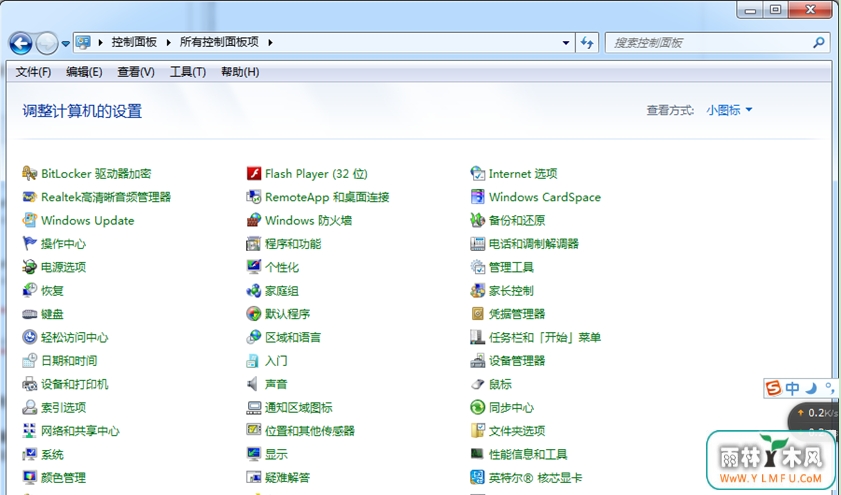This screenshot has height=495, width=841.
Task: Open the 颜色管理 link
Action: click(63, 477)
